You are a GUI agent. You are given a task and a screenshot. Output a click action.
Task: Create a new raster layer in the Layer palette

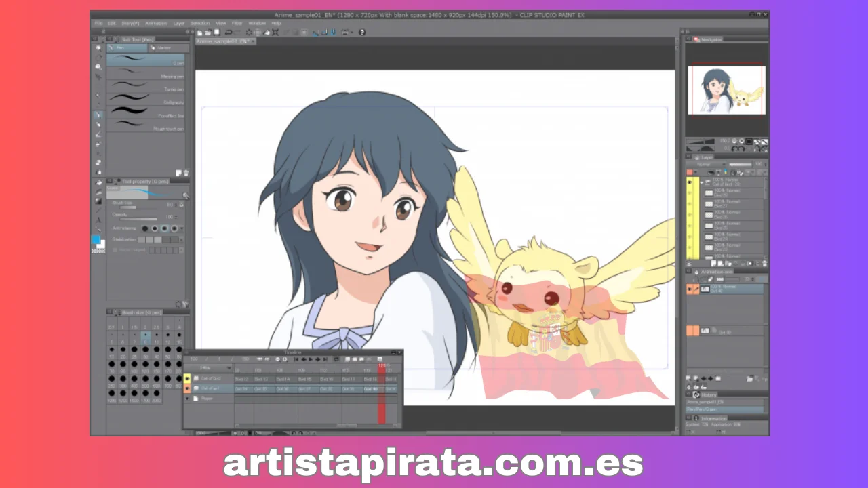(713, 264)
